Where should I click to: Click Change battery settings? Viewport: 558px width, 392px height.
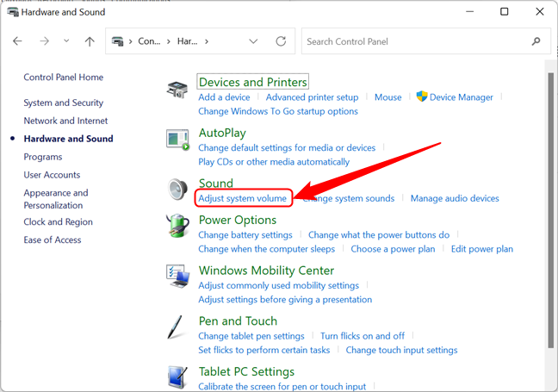(245, 235)
